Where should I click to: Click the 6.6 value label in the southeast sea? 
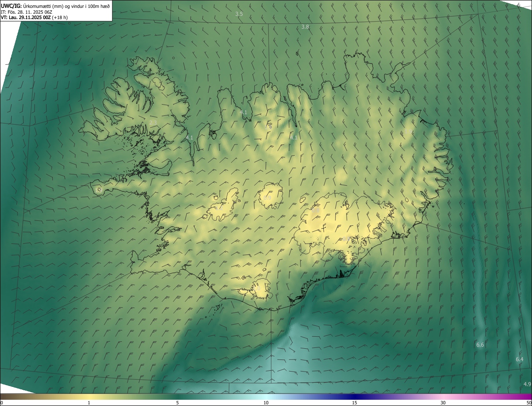point(480,345)
